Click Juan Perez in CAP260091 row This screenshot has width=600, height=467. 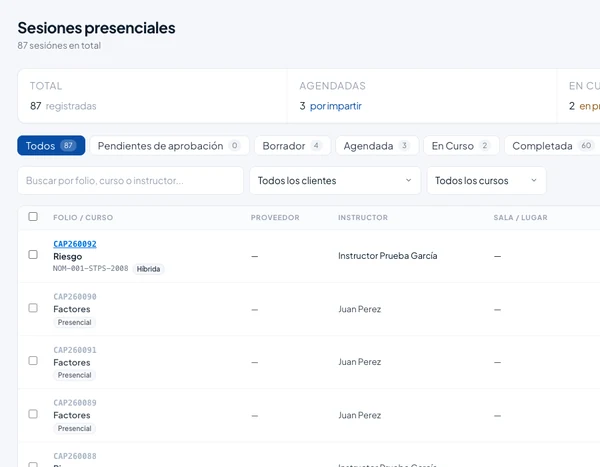pos(360,362)
